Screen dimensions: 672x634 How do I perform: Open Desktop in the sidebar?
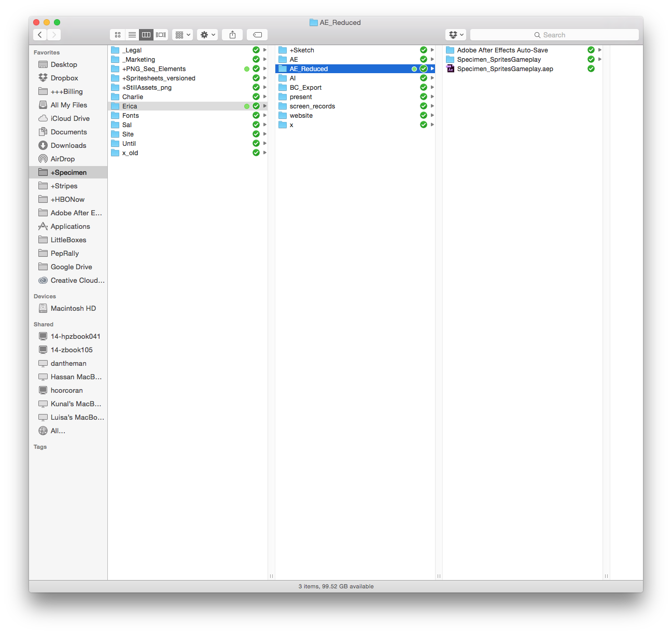point(68,64)
